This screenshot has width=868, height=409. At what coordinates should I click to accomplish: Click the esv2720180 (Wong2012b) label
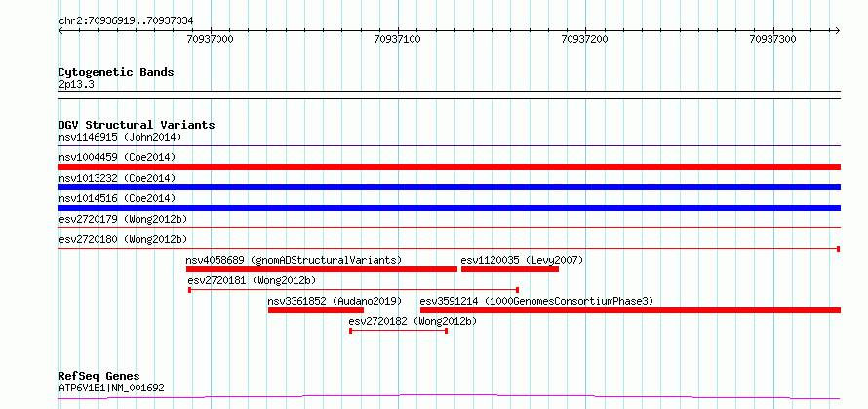pos(123,239)
